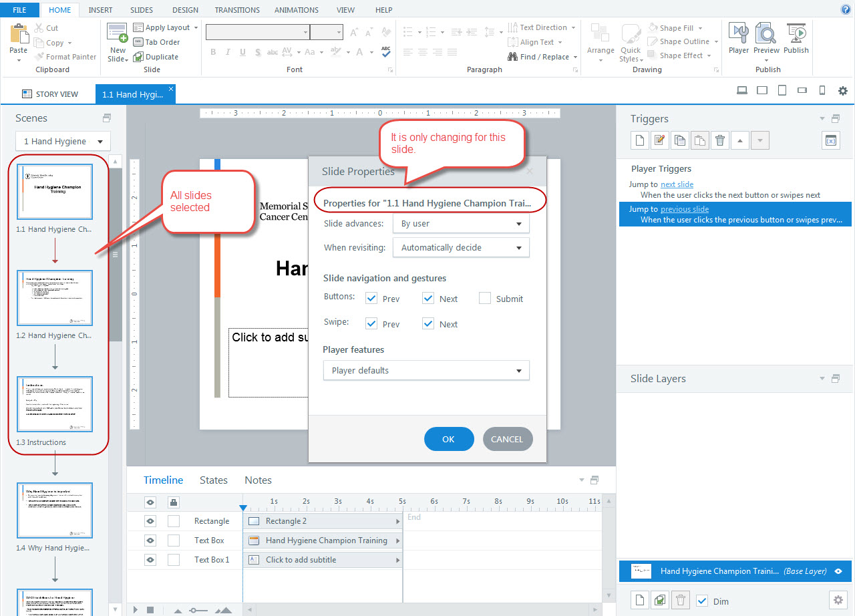Create a new trigger in Triggers panel
The width and height of the screenshot is (855, 616).
click(x=640, y=140)
